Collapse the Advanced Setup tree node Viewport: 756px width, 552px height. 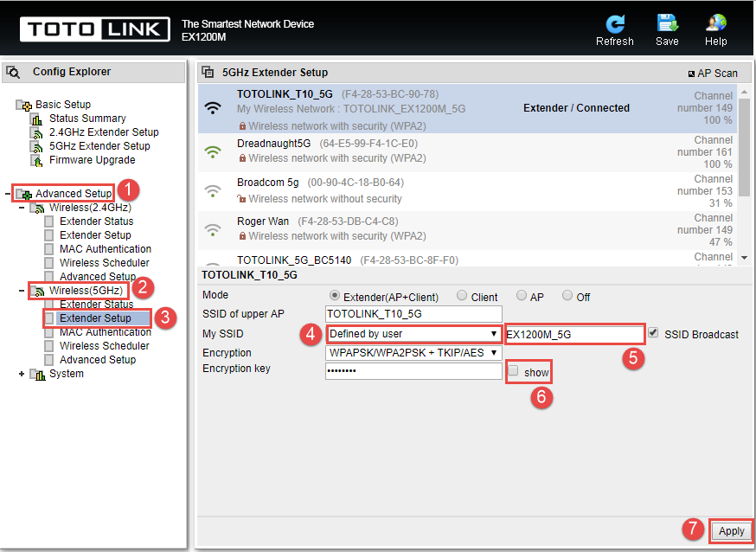click(7, 194)
